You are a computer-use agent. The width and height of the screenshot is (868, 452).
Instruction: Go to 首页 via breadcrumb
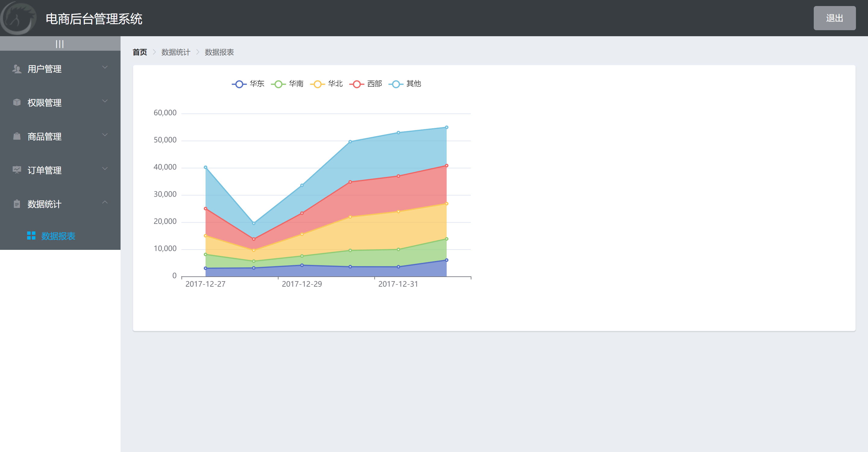140,52
